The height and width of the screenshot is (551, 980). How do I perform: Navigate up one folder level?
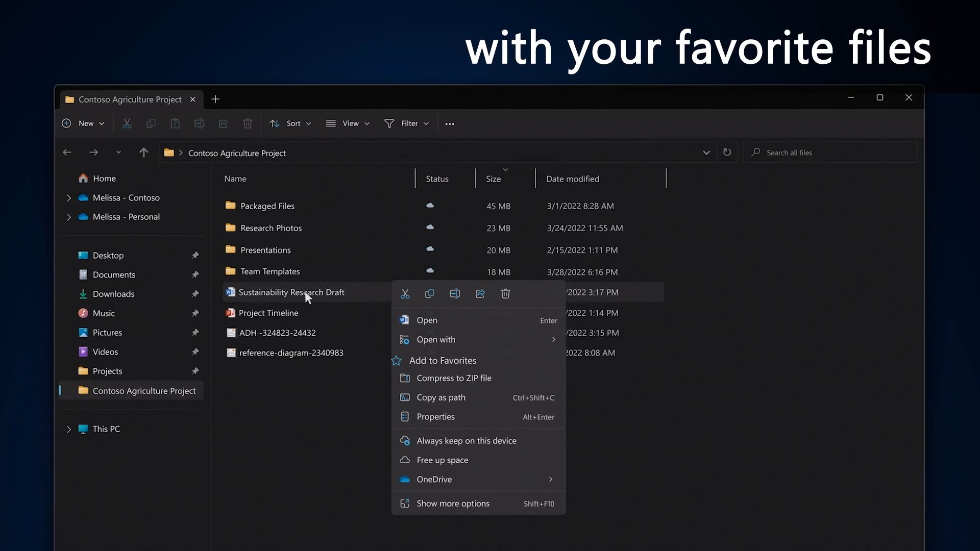143,153
